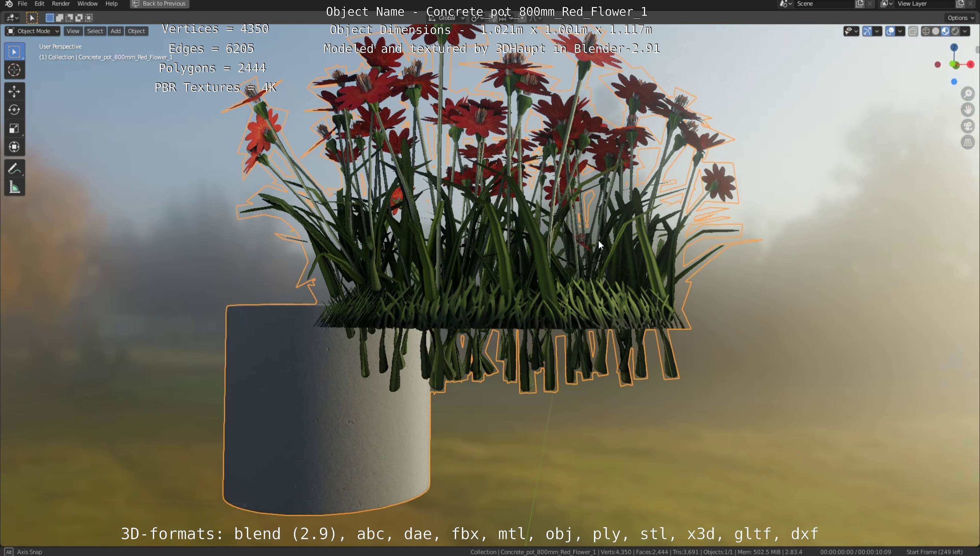Image resolution: width=980 pixels, height=556 pixels.
Task: Switch to Solid shading
Action: click(936, 31)
